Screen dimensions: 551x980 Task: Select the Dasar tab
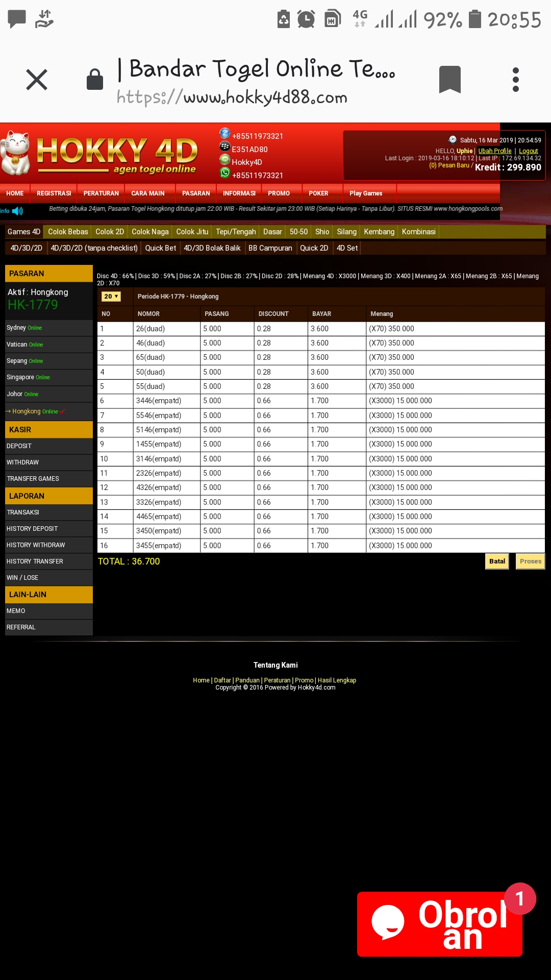click(272, 232)
